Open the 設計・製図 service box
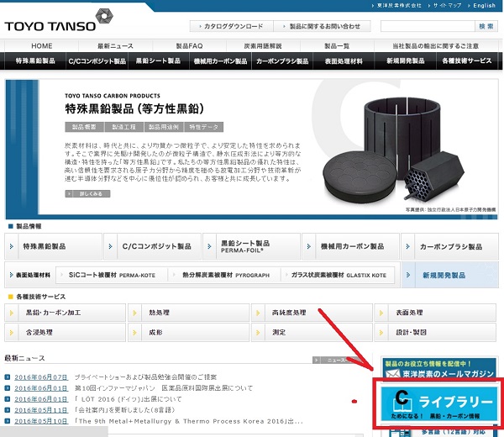The width and height of the screenshot is (504, 437). [435, 333]
